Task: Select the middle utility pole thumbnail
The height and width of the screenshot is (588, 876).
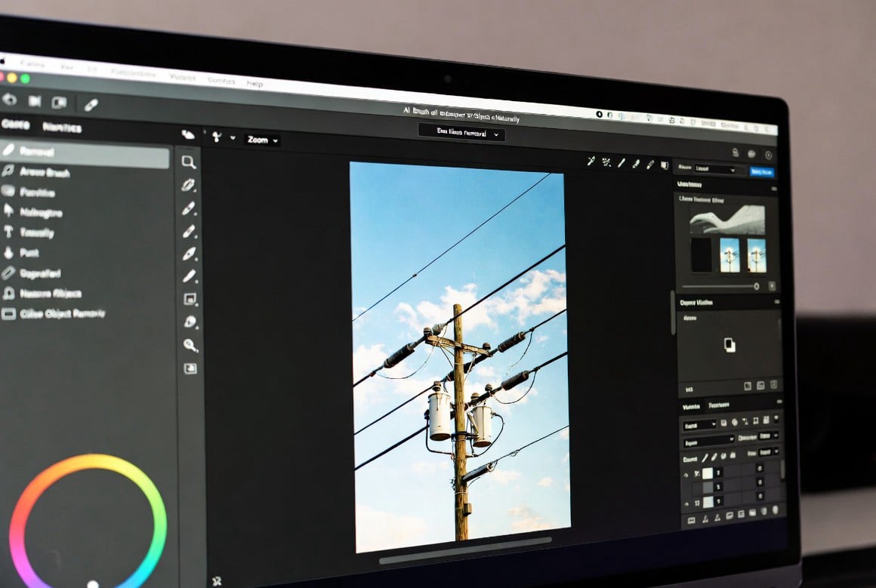Action: click(729, 255)
